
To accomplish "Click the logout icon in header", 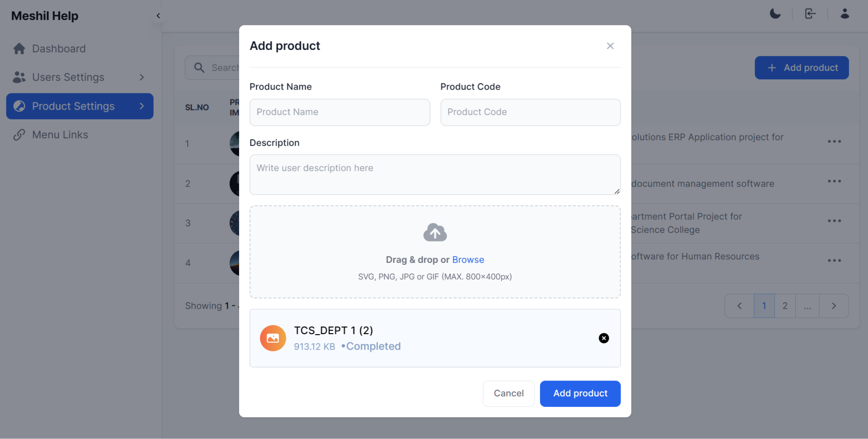I will [x=810, y=14].
